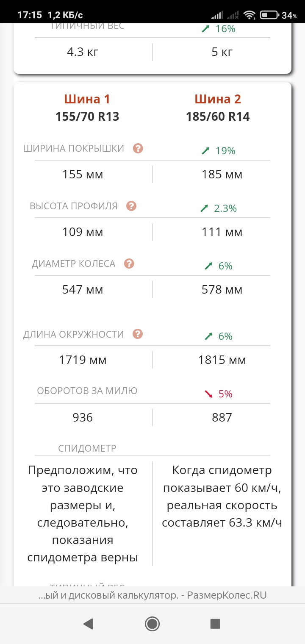Tap the Wi-Fi status icon
305x644 pixels.
click(x=250, y=15)
